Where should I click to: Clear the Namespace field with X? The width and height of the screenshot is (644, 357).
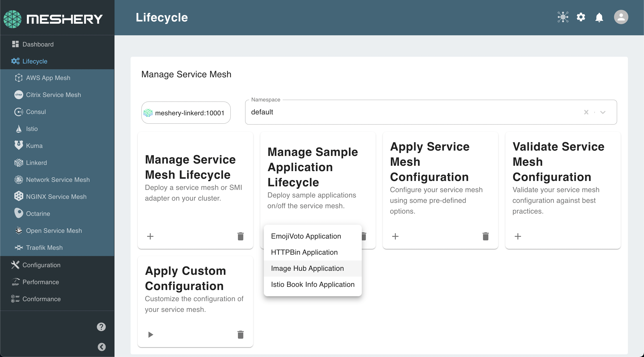click(x=586, y=112)
